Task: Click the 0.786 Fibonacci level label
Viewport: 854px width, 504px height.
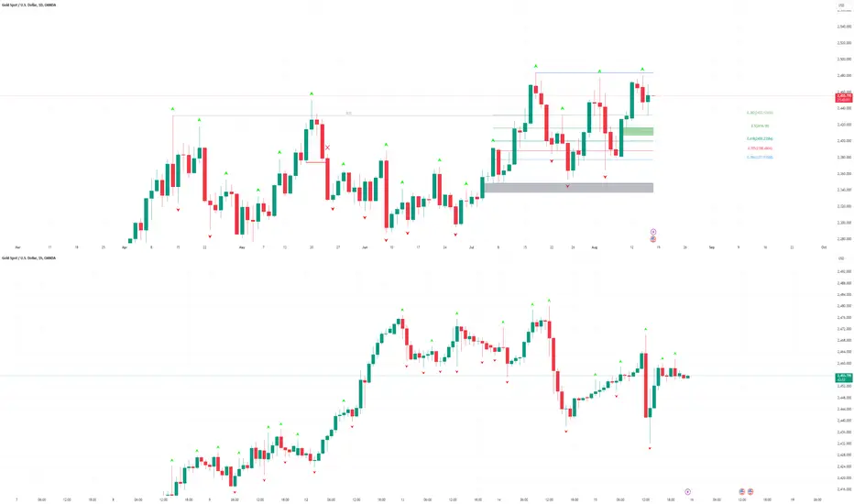Action: point(760,158)
